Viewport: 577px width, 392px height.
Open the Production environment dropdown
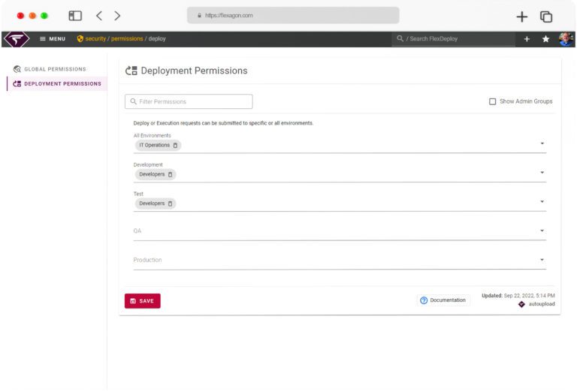(340, 260)
